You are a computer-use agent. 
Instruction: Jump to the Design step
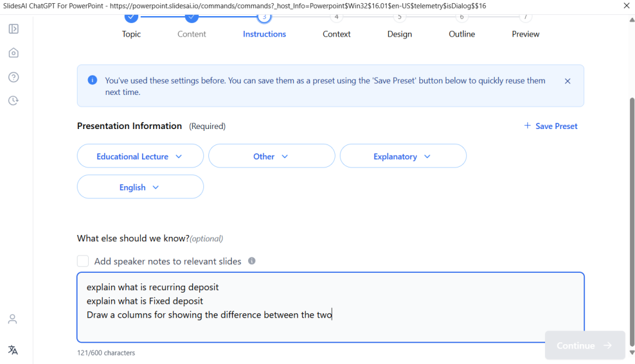point(399,34)
